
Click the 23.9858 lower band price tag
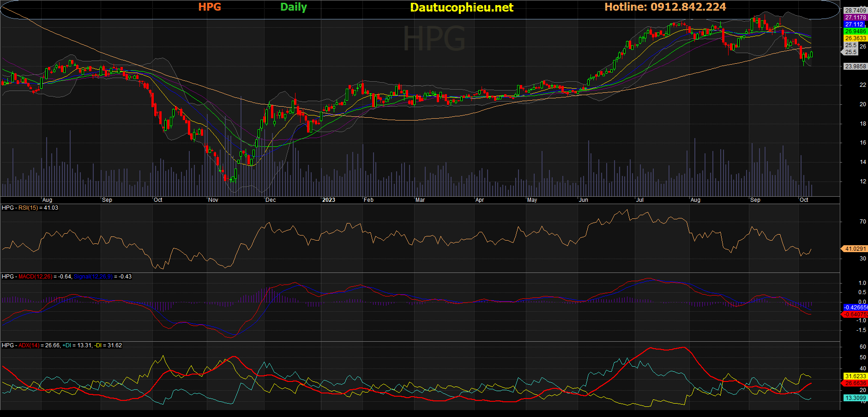855,66
